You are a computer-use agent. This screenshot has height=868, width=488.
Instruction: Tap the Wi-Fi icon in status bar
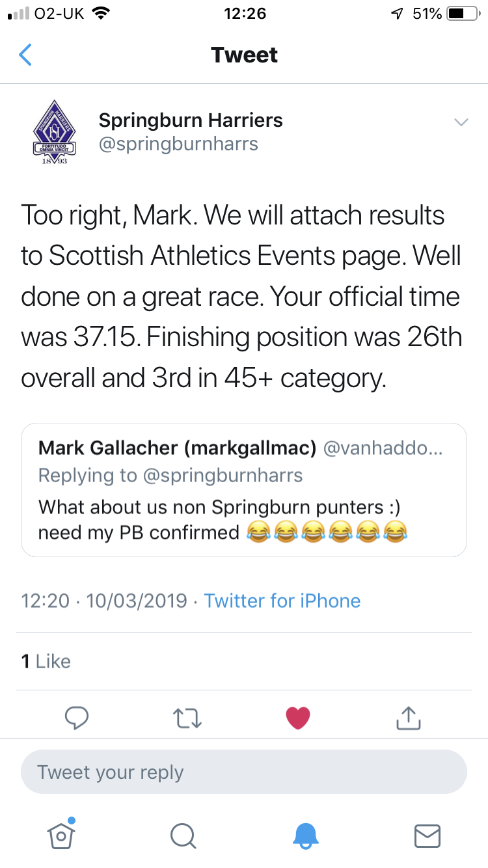click(x=101, y=14)
